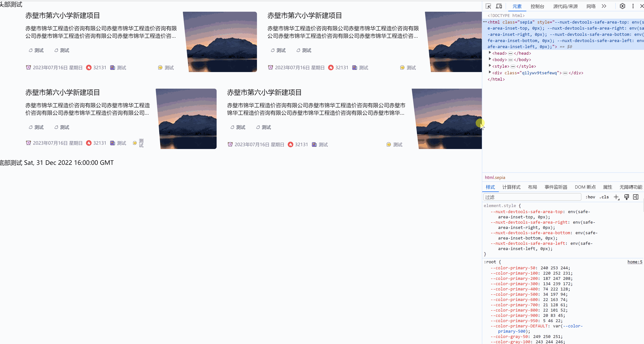
Task: Open the customize DevTools three-dot menu
Action: click(633, 6)
